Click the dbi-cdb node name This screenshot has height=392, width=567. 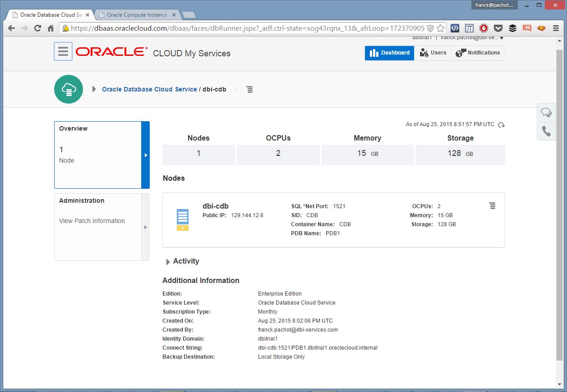pyautogui.click(x=216, y=206)
